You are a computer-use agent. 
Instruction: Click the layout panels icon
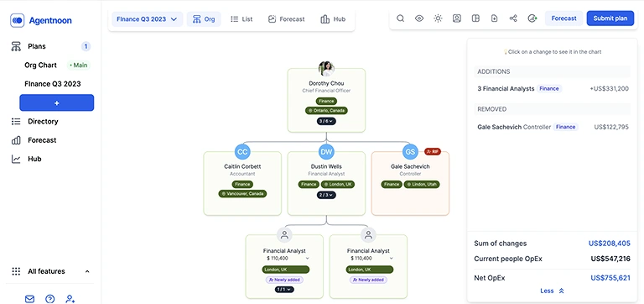475,18
